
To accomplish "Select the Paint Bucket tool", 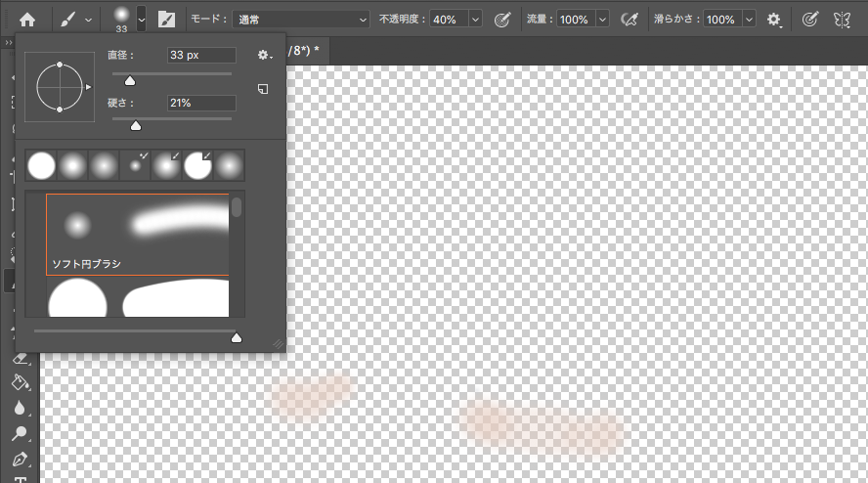I will point(20,382).
